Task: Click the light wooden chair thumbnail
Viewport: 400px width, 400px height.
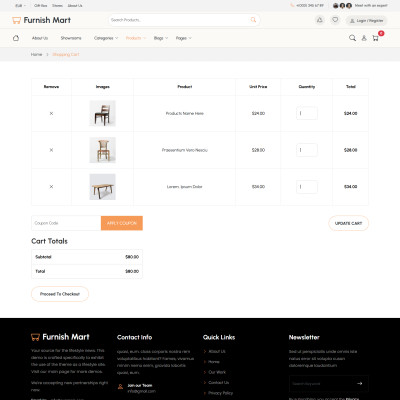Action: click(x=103, y=150)
